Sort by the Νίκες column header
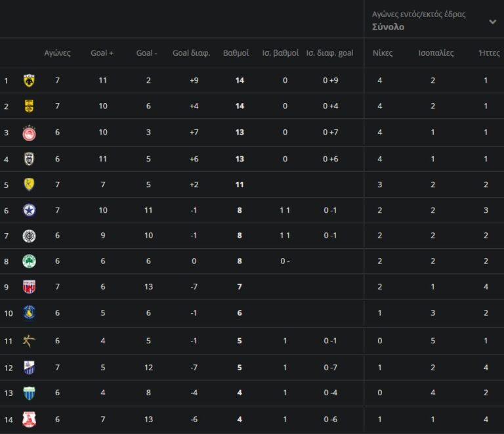Viewport: 504px width, 434px height. coord(383,53)
